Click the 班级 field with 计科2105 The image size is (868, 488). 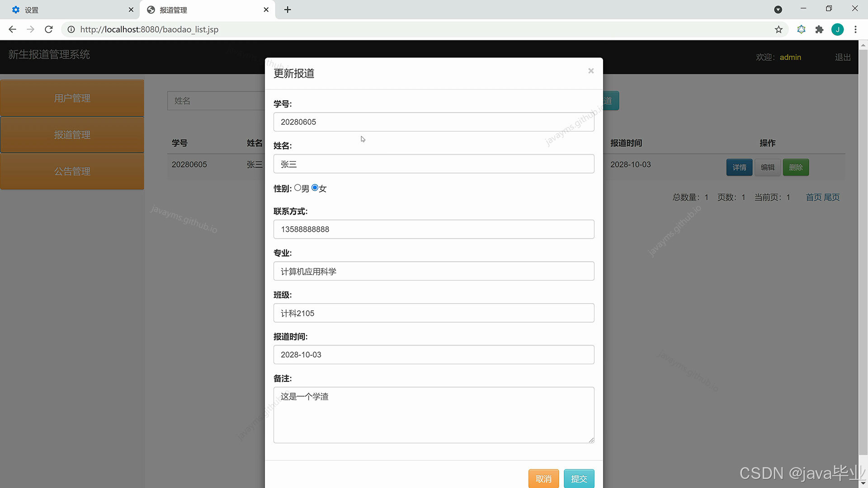[x=434, y=313]
